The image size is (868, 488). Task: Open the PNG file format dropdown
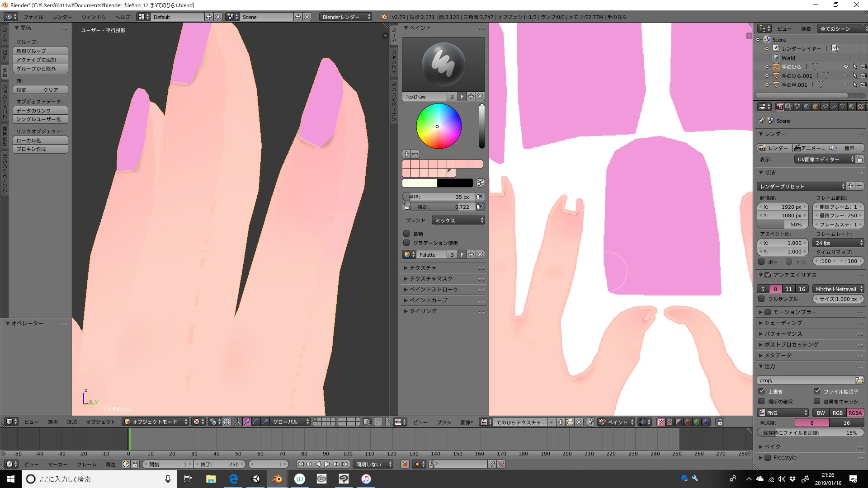click(783, 413)
